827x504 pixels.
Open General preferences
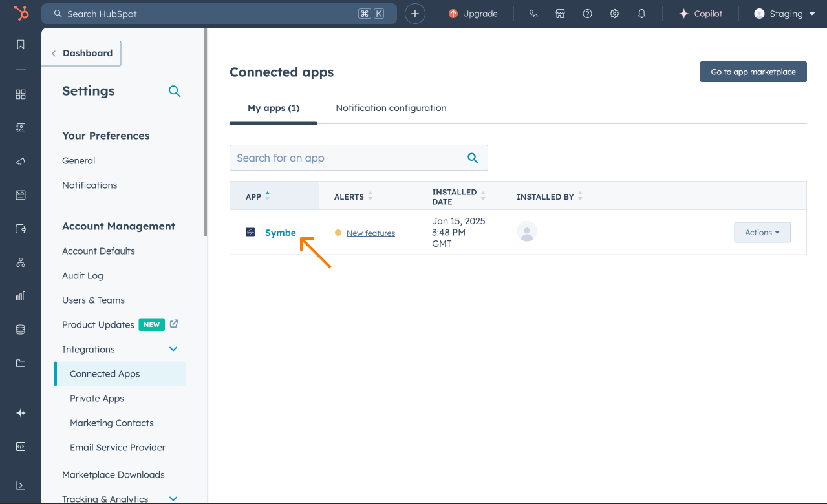(x=79, y=161)
